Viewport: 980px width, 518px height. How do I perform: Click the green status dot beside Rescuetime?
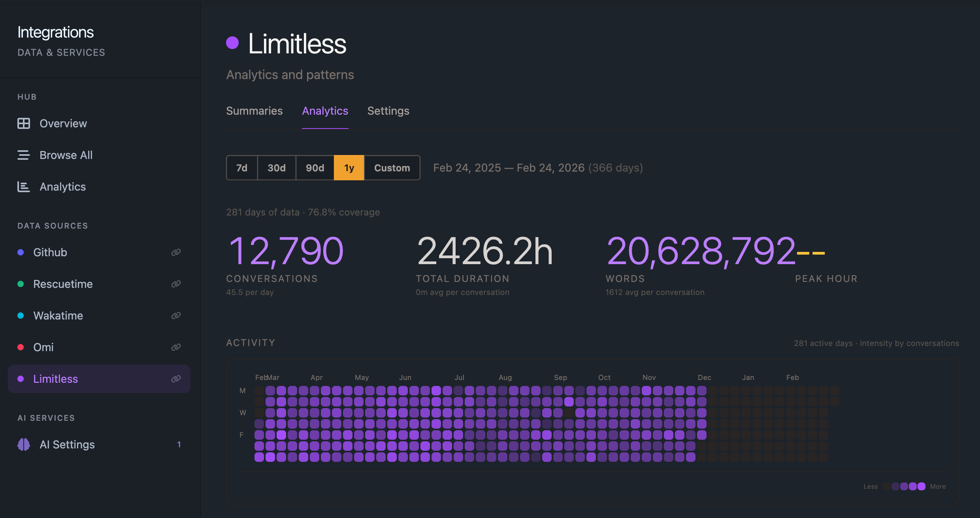click(x=21, y=284)
